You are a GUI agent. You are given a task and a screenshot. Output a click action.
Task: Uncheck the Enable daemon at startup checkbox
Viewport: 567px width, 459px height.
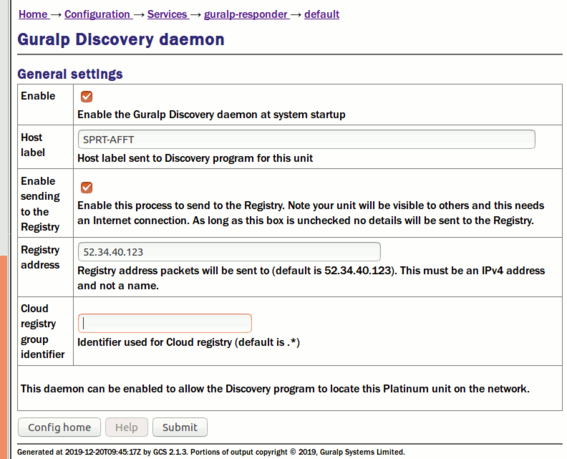(86, 97)
